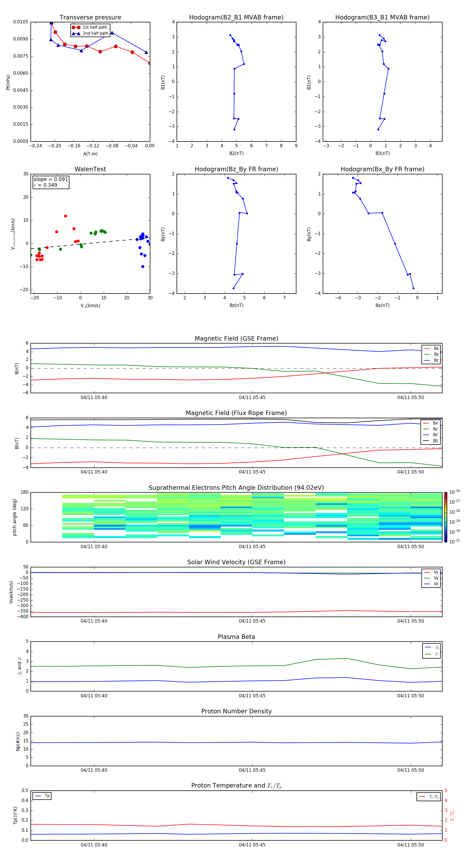Viewport: 473px width, 868px height.
Task: Click the V_A(km/s) x-axis label
Action: point(90,306)
